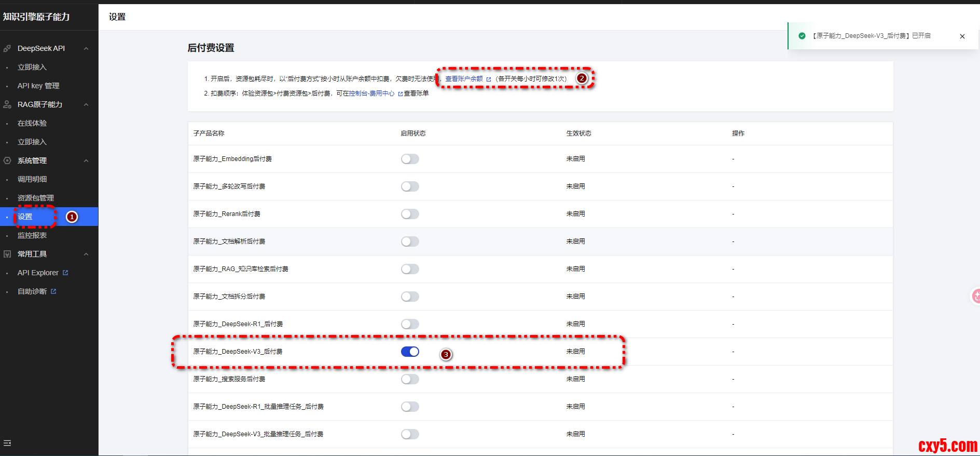Click 后付费设置 section heading
Screen dimensions: 980x456
(211, 48)
